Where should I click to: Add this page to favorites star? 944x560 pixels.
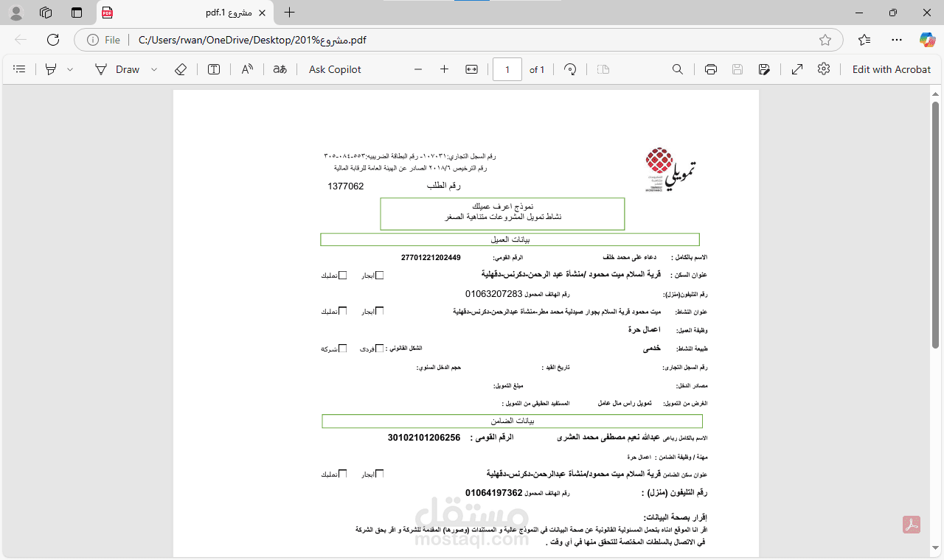point(825,40)
